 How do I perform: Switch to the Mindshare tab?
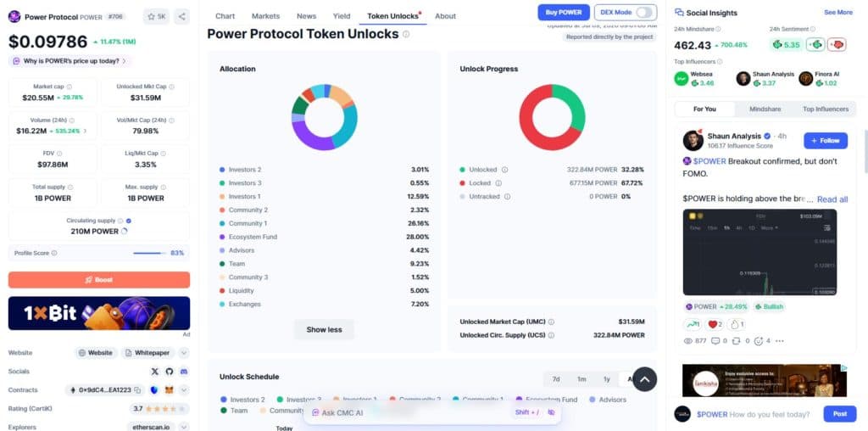[765, 109]
